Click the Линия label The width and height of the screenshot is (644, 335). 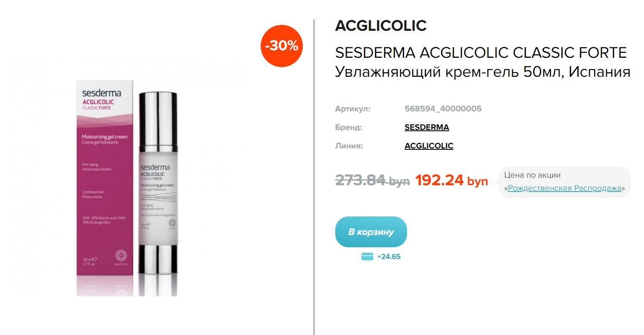coord(349,146)
